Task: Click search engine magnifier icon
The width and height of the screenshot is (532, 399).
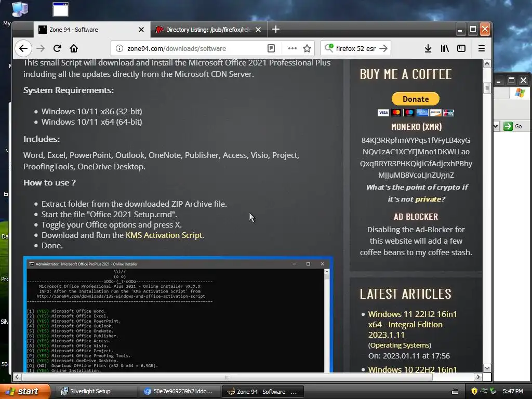Action: [x=329, y=48]
